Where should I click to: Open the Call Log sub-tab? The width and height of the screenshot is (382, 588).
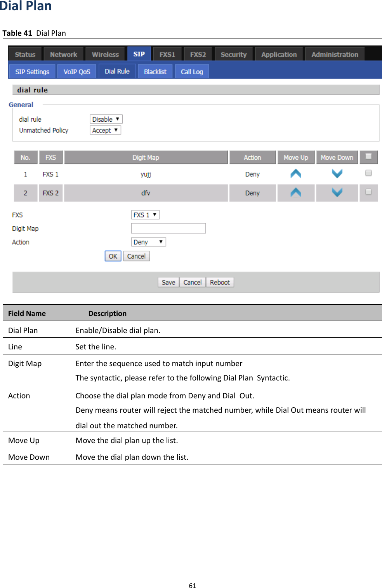(192, 71)
